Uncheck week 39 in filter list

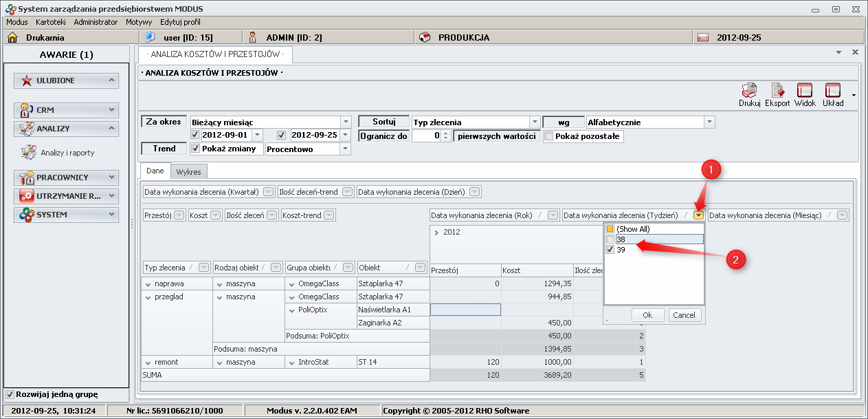pyautogui.click(x=610, y=250)
